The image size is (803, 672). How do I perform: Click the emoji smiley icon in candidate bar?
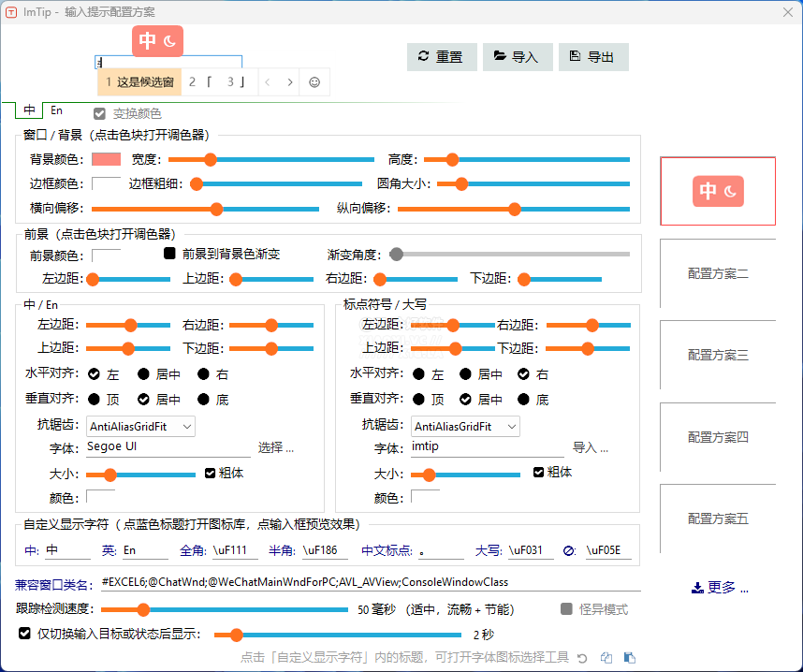click(314, 82)
